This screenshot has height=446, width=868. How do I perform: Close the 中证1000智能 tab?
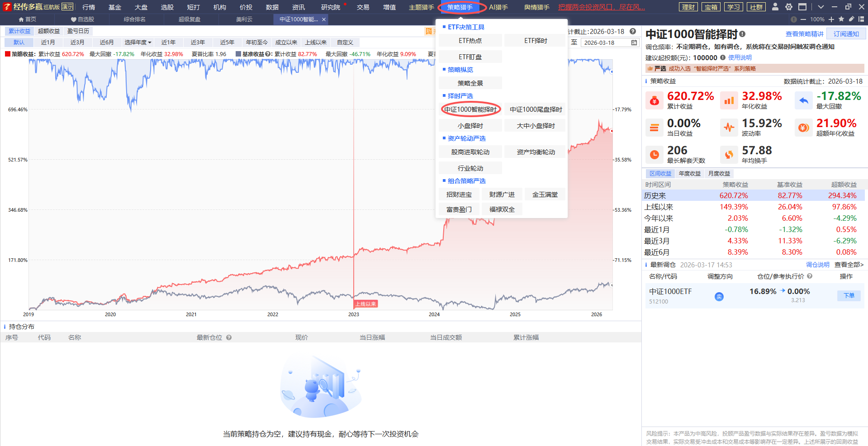[324, 19]
